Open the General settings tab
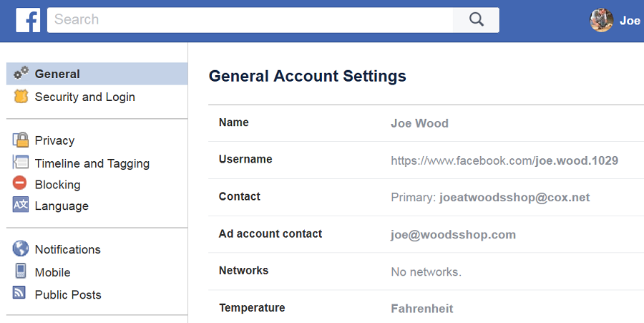Image resolution: width=644 pixels, height=323 pixels. coord(57,74)
